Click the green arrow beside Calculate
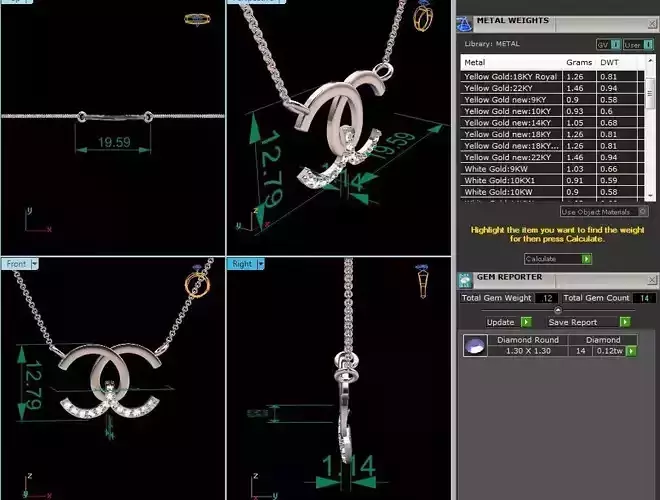The image size is (660, 500). click(x=586, y=259)
